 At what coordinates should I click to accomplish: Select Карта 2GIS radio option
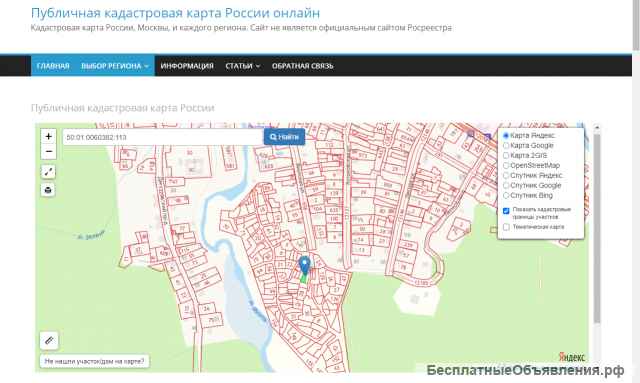pos(506,156)
